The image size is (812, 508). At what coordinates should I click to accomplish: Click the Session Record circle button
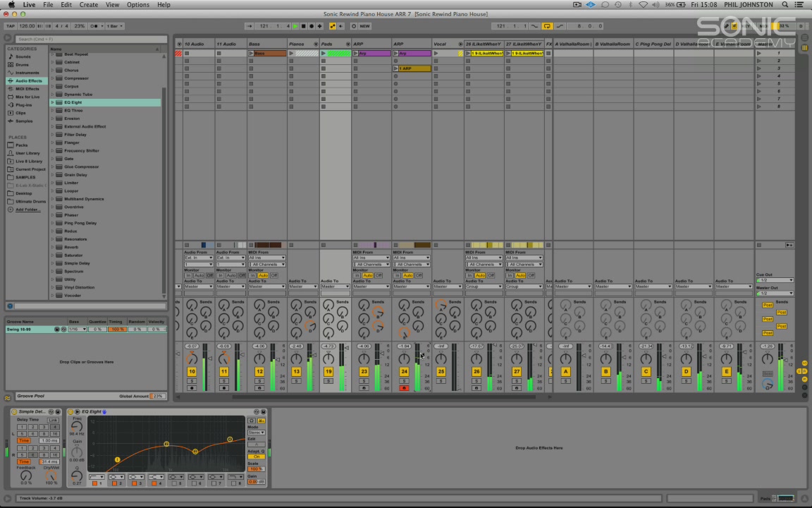pos(354,26)
